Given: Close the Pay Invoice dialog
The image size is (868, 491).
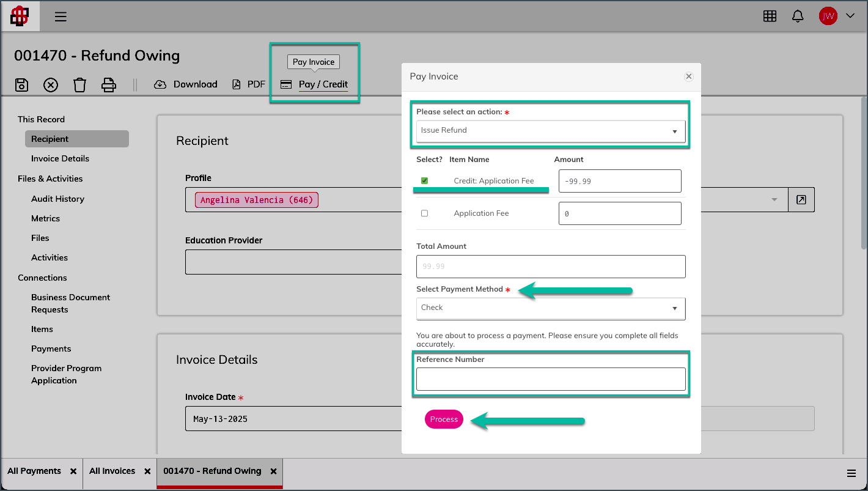Looking at the screenshot, I should [689, 76].
